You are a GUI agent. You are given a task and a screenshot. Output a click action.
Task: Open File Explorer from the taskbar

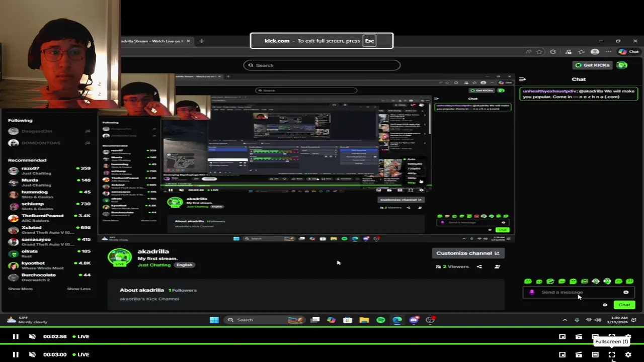(x=364, y=320)
